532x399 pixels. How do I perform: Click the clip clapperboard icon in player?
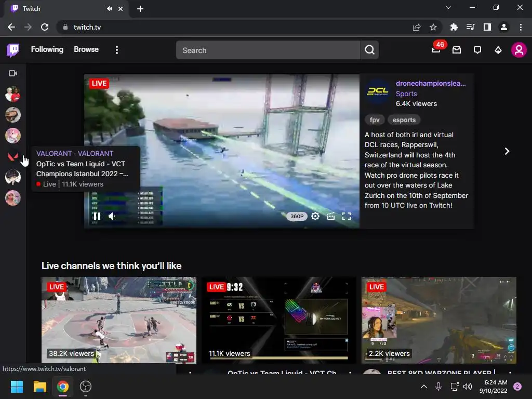coord(331,216)
